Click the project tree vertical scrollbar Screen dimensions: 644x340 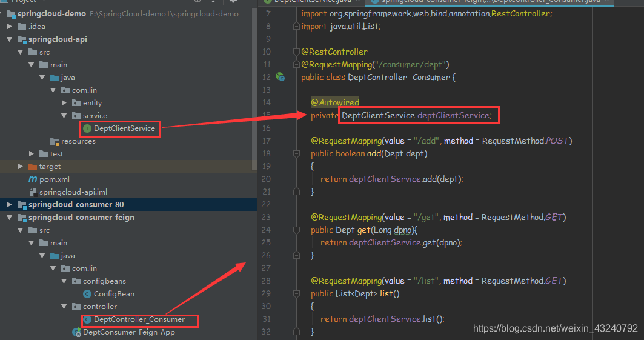254,88
